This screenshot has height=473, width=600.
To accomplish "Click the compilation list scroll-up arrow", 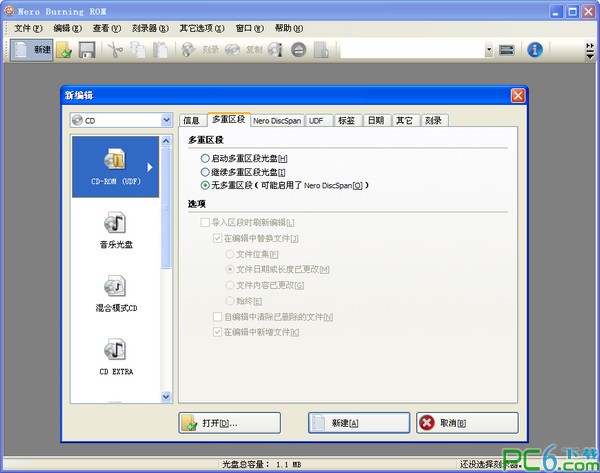I will coord(166,141).
